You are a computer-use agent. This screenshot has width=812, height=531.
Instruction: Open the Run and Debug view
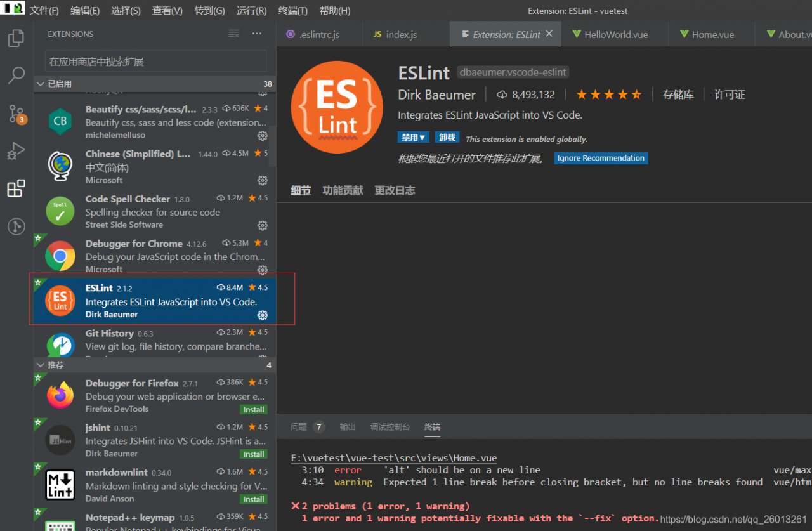click(x=16, y=151)
